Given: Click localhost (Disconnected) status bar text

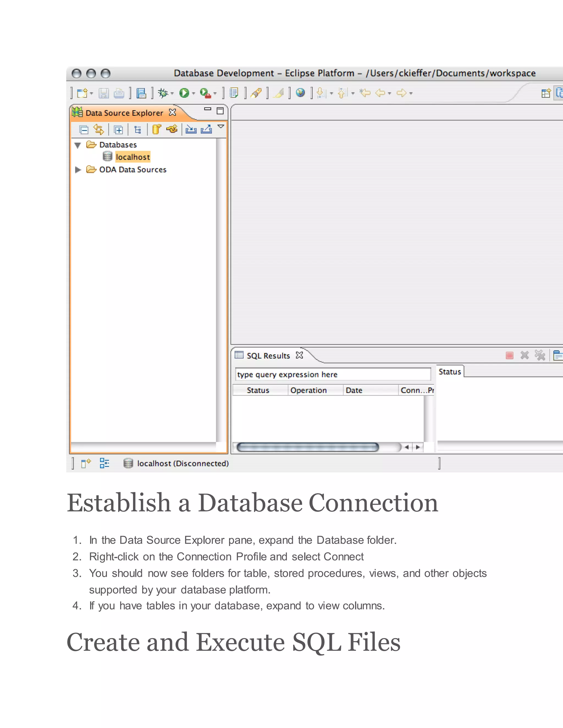Looking at the screenshot, I should point(183,463).
